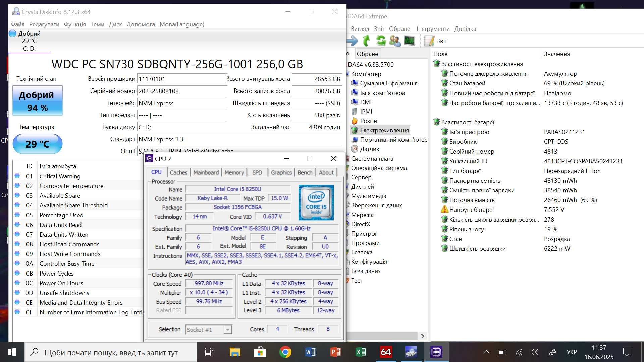Select Системна плата in the AIDA64 tree

pyautogui.click(x=372, y=159)
